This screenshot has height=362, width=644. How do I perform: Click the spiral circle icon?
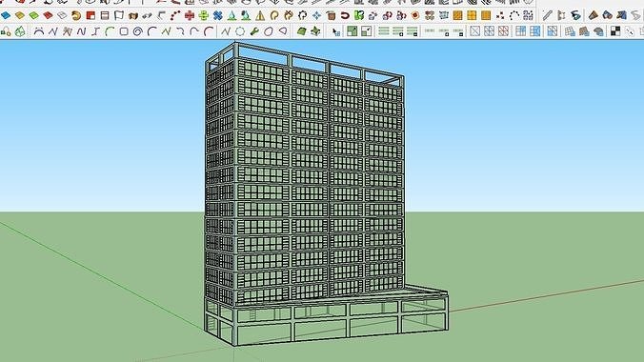click(x=137, y=31)
